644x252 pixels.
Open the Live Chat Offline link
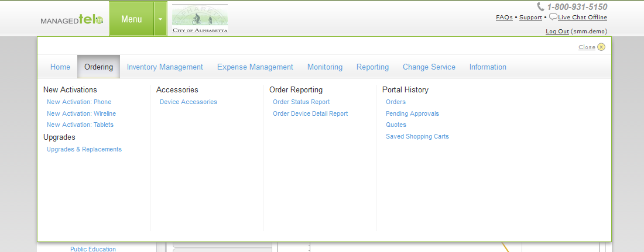pos(582,18)
